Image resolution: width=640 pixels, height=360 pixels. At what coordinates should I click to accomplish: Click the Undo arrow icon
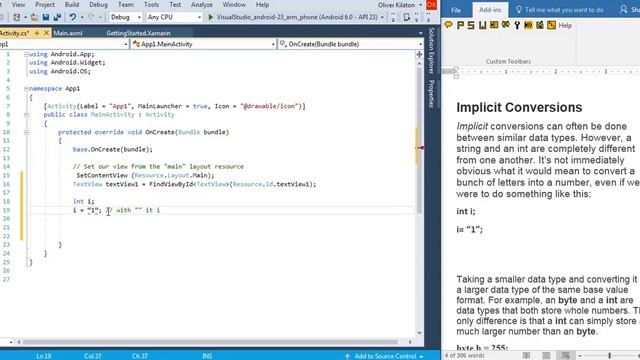point(73,17)
